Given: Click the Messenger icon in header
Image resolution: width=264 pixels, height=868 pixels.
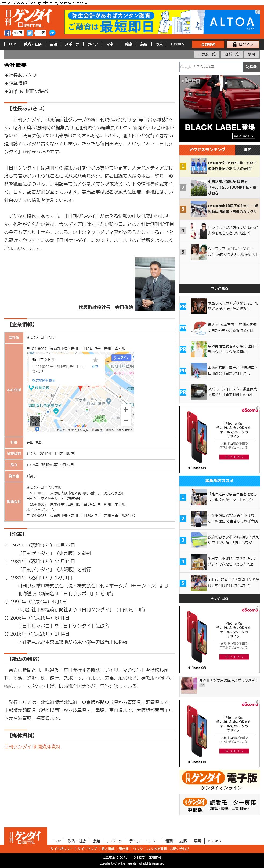Looking at the screenshot, I should tap(52, 33).
